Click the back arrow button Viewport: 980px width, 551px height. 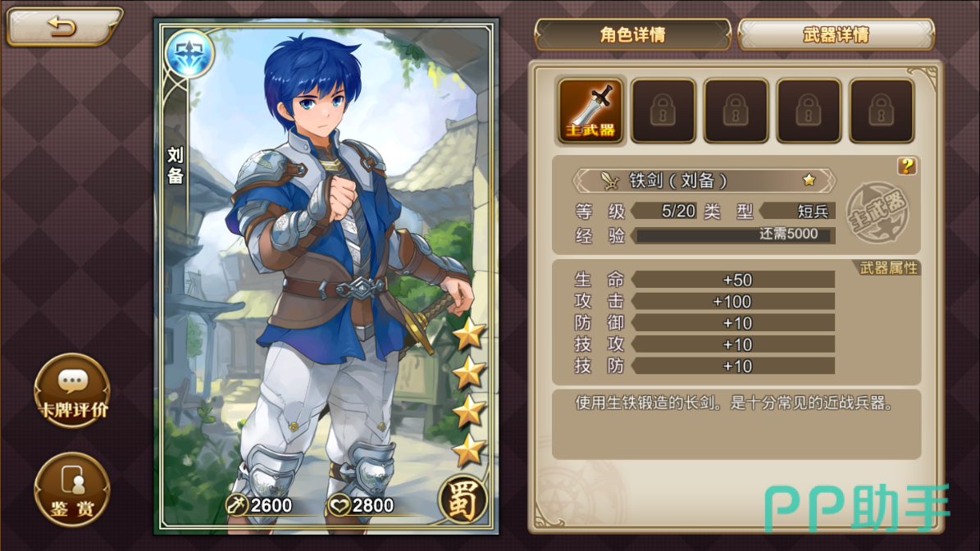(62, 26)
